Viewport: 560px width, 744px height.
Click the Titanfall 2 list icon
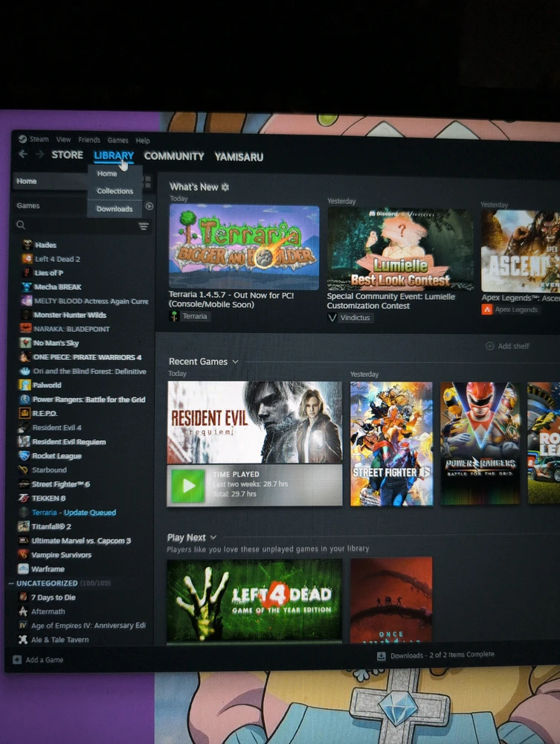pyautogui.click(x=24, y=526)
